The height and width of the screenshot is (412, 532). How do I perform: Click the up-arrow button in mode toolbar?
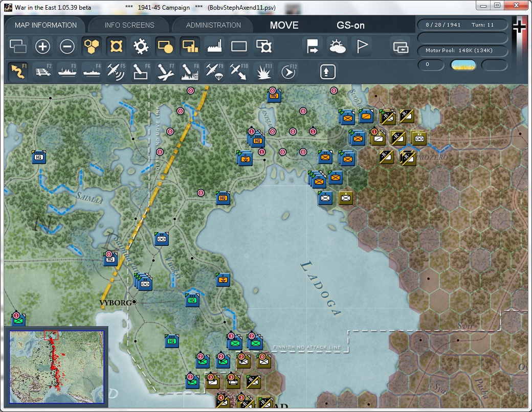[x=327, y=72]
